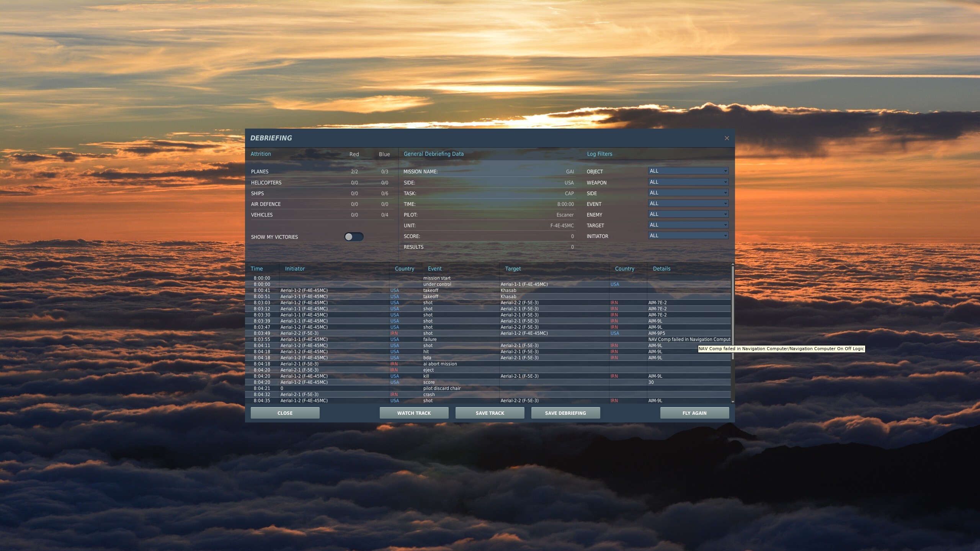Select the 8:04:18 hit event row
980x551 pixels.
pyautogui.click(x=488, y=352)
